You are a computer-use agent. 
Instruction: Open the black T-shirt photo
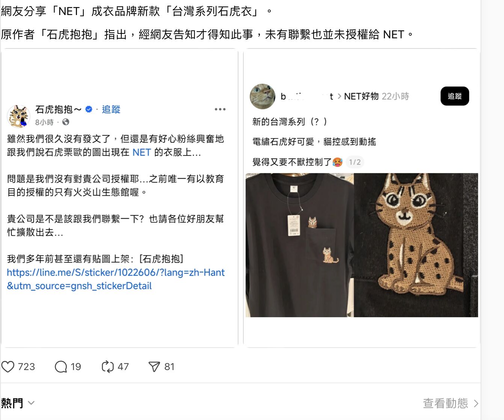point(300,245)
